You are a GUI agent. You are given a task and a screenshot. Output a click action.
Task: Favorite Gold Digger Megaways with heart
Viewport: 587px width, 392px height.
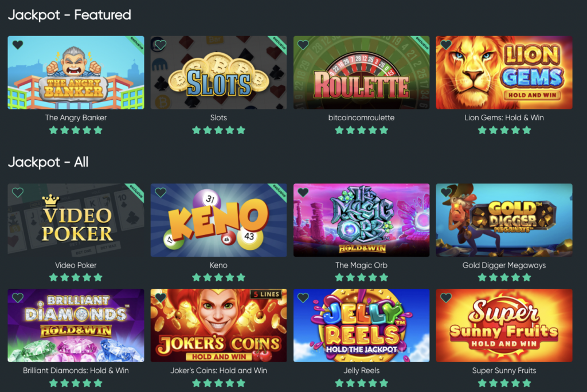tap(446, 193)
